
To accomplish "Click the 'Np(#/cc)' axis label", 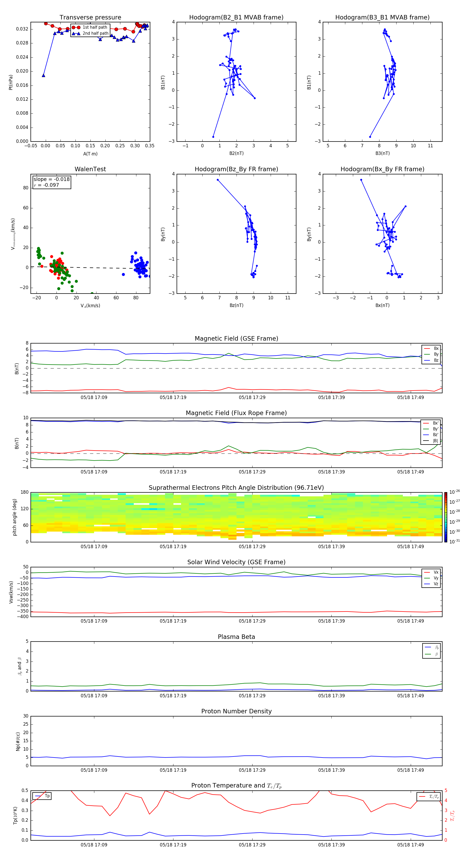I will click(18, 741).
